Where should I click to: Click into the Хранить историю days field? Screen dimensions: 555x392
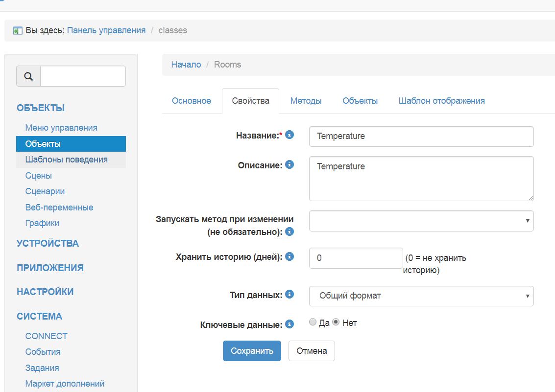356,258
